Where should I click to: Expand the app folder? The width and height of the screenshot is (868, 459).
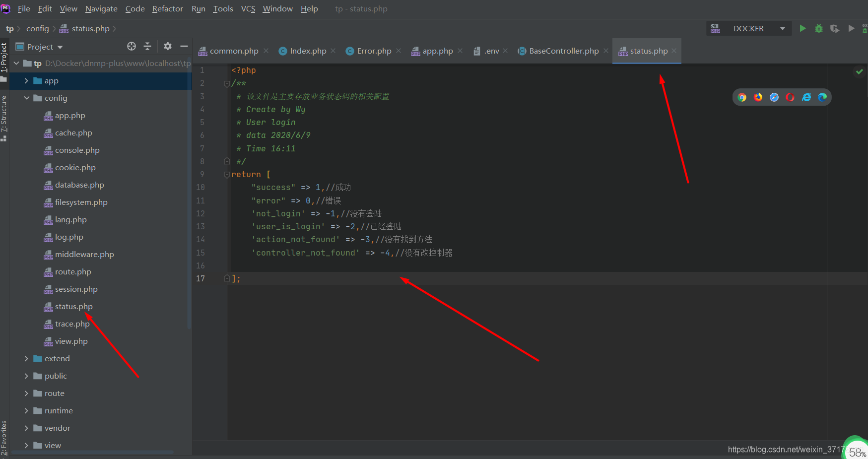pyautogui.click(x=26, y=80)
